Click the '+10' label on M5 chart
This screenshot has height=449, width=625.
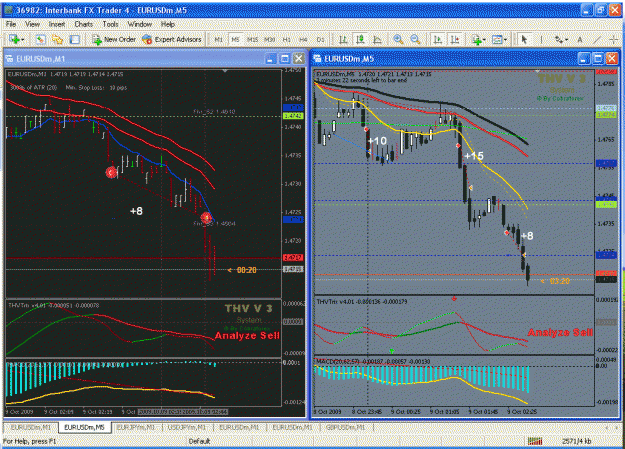coord(377,141)
